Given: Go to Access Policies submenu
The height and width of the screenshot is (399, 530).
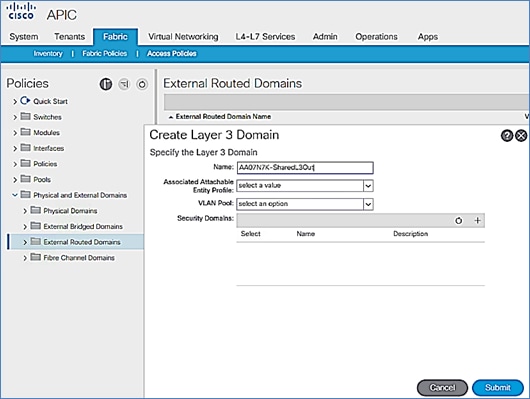Looking at the screenshot, I should coord(171,53).
